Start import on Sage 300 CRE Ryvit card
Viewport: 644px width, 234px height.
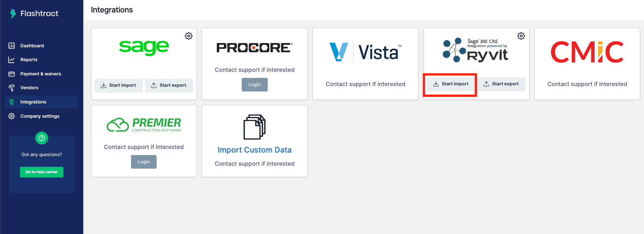pos(451,84)
